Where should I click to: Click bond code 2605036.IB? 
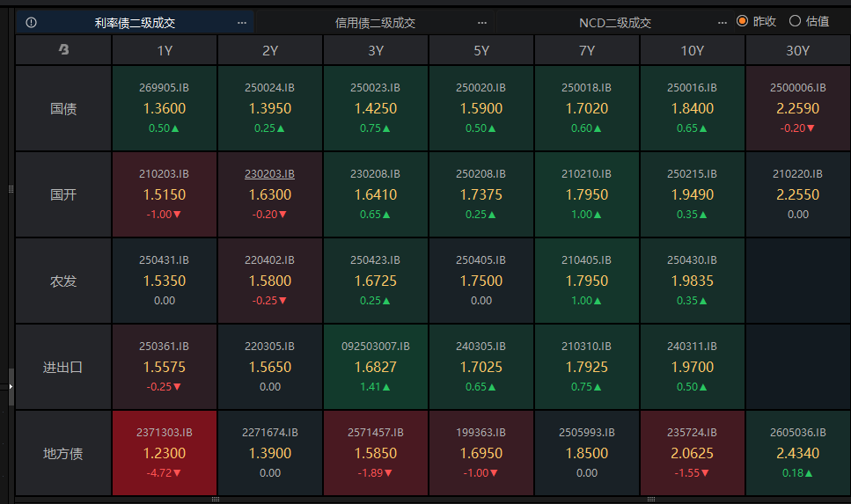click(x=798, y=433)
